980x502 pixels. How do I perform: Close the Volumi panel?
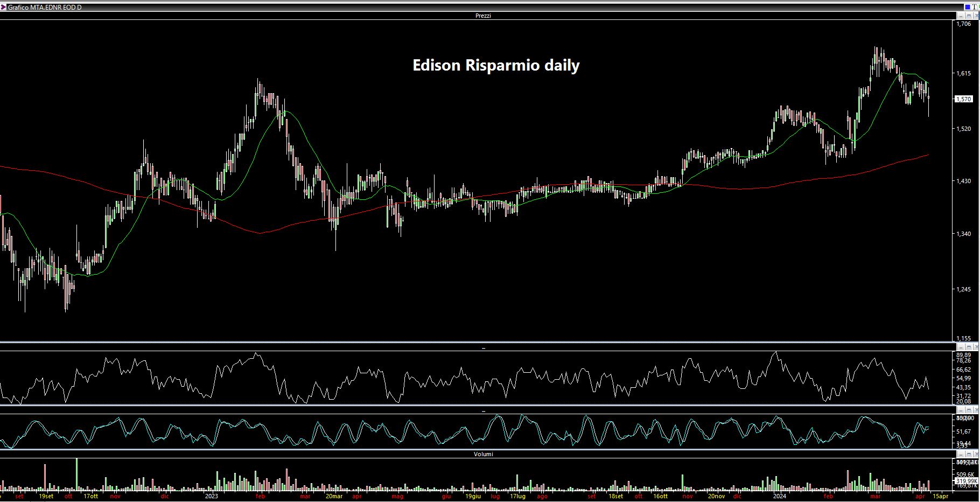(976, 454)
